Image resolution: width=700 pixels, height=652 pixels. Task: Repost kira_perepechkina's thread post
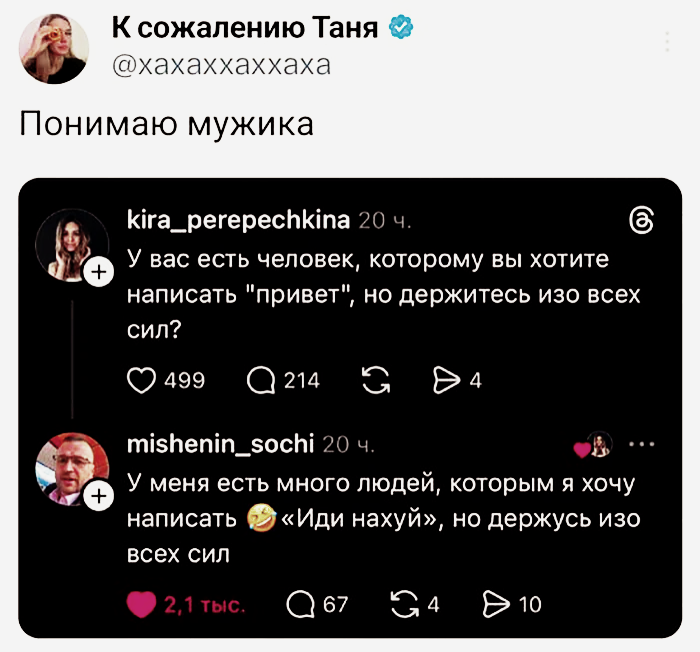click(x=375, y=380)
